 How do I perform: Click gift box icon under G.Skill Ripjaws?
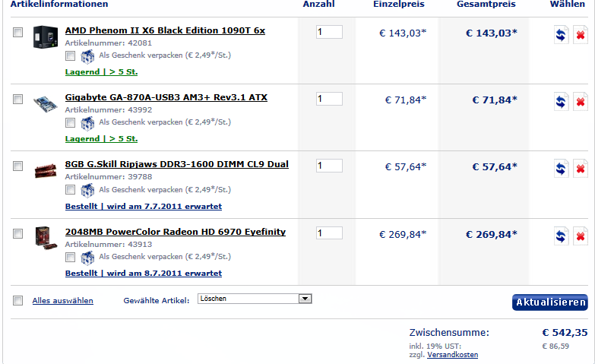point(87,190)
